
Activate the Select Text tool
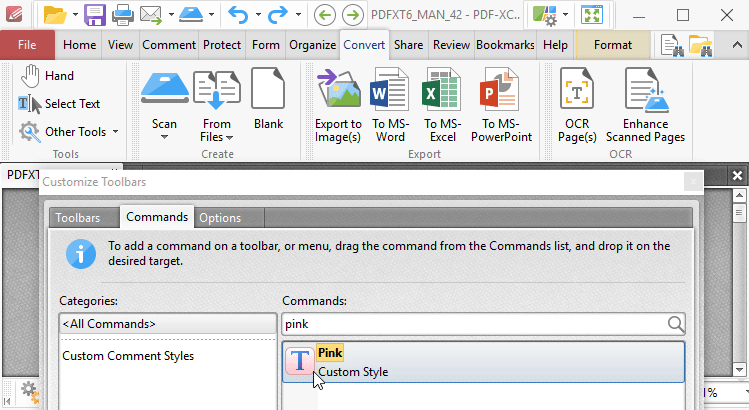[60, 104]
